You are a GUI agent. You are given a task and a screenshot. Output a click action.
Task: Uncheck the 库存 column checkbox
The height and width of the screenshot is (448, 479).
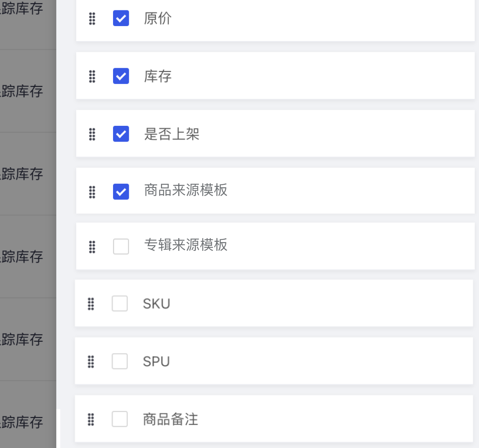point(121,76)
